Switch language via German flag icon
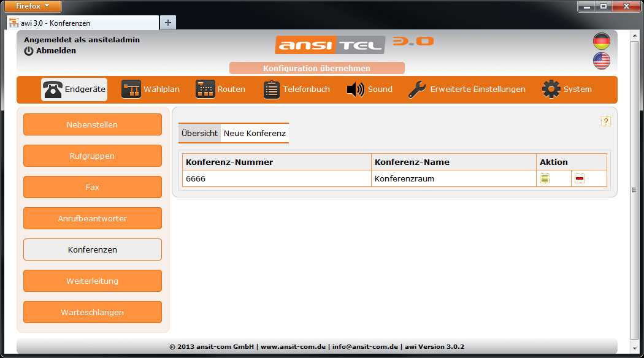 (601, 42)
